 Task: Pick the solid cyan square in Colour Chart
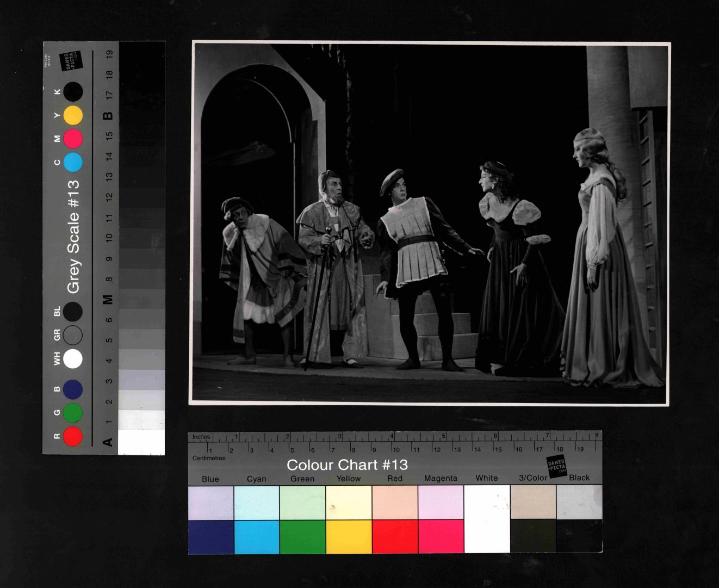(257, 536)
